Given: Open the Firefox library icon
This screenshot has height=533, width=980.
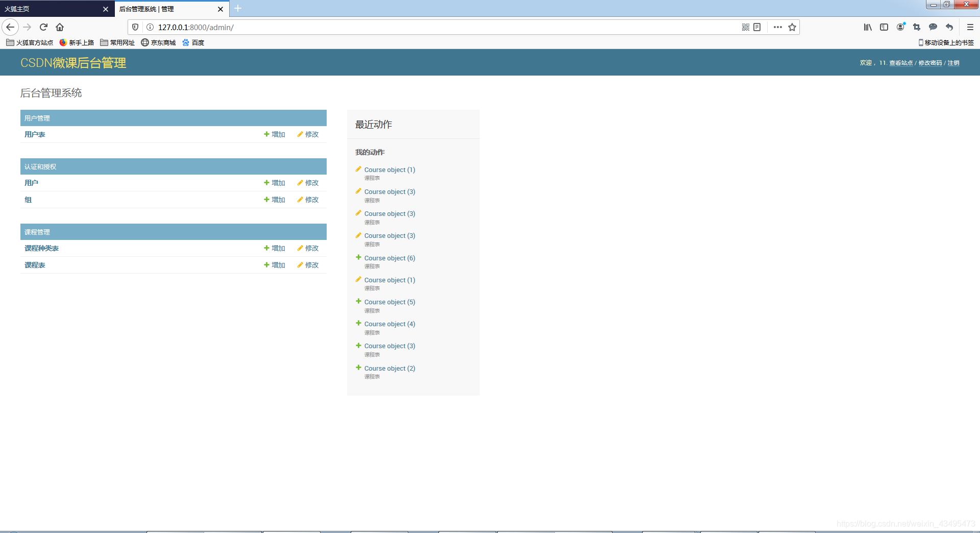Looking at the screenshot, I should [868, 27].
